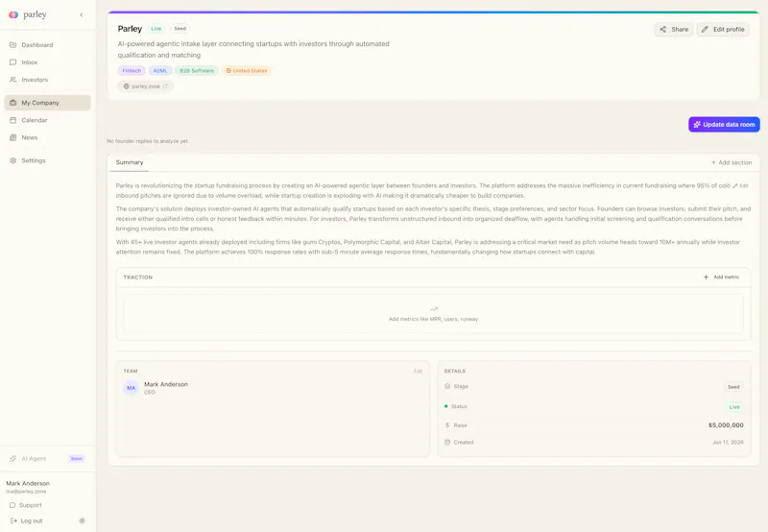Viewport: 768px width, 532px height.
Task: Click the TRACTION section heading
Action: pos(138,278)
